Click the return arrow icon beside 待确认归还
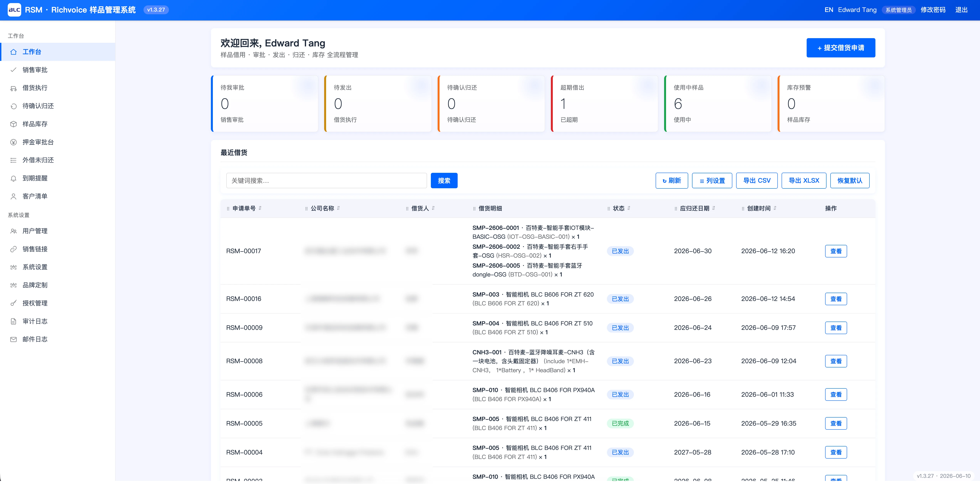 (x=13, y=106)
